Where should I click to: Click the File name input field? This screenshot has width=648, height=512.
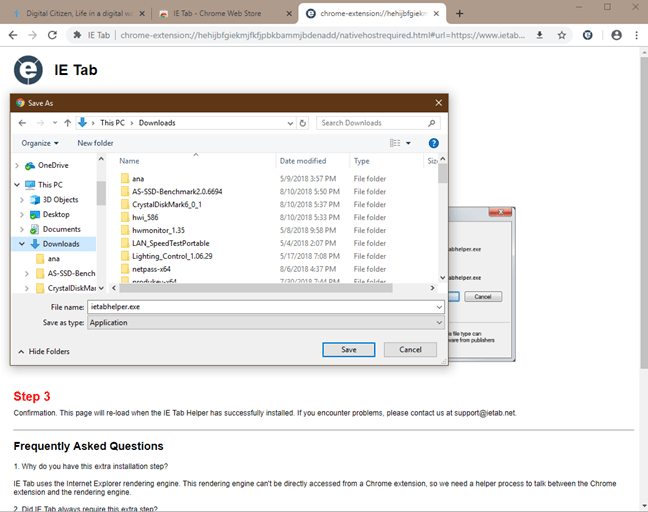click(262, 307)
